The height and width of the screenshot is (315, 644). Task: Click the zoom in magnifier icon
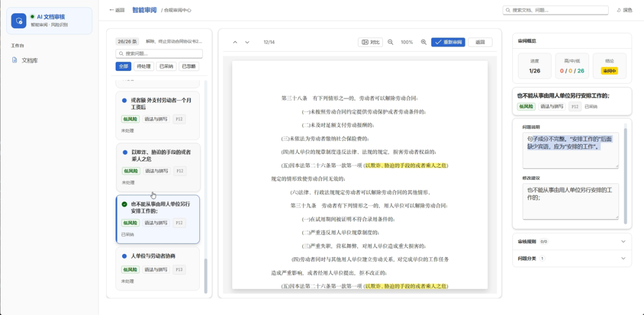pyautogui.click(x=423, y=42)
